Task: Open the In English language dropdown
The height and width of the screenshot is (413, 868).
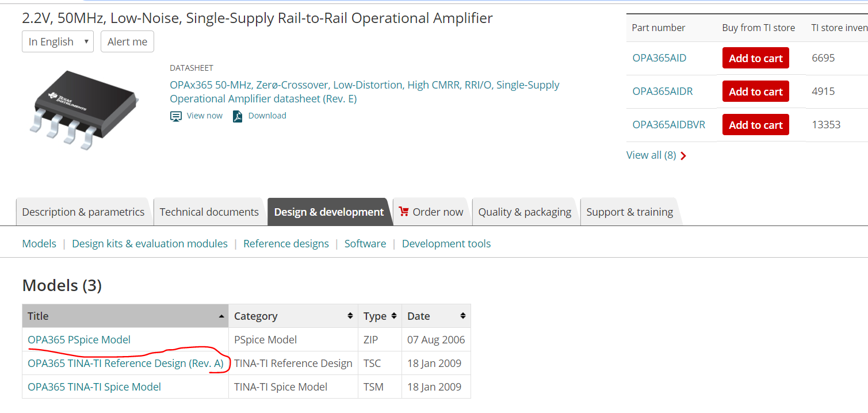Action: [58, 41]
